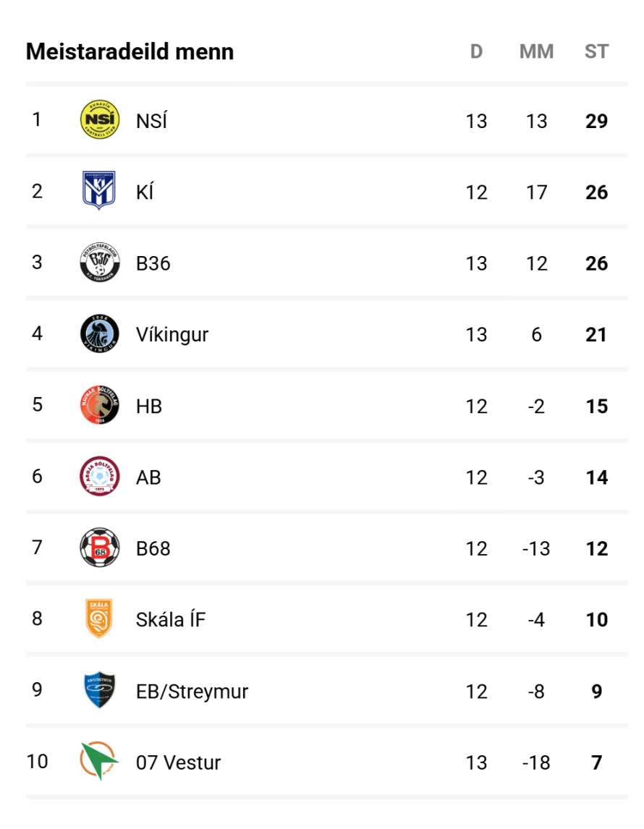
Task: Click the D column header
Action: coord(476,51)
